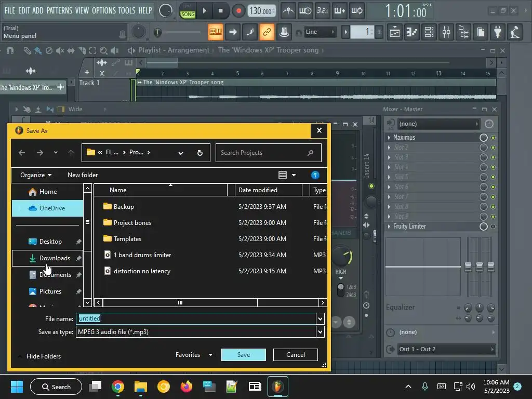
Task: Open the Piano roll icon
Action: click(411, 32)
